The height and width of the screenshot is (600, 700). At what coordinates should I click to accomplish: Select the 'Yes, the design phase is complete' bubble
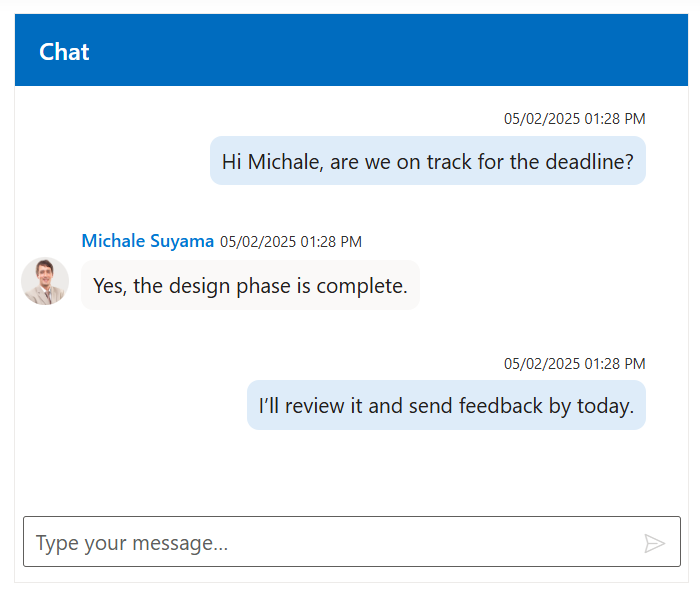tap(250, 286)
